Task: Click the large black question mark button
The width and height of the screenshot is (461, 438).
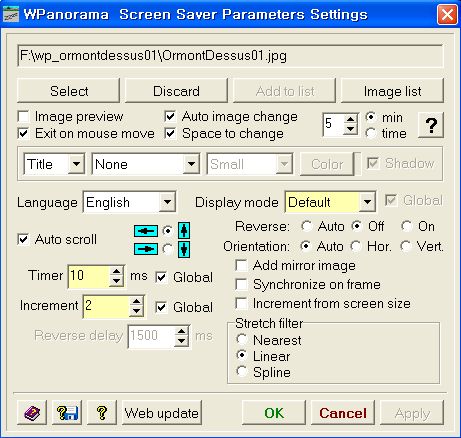Action: (431, 125)
